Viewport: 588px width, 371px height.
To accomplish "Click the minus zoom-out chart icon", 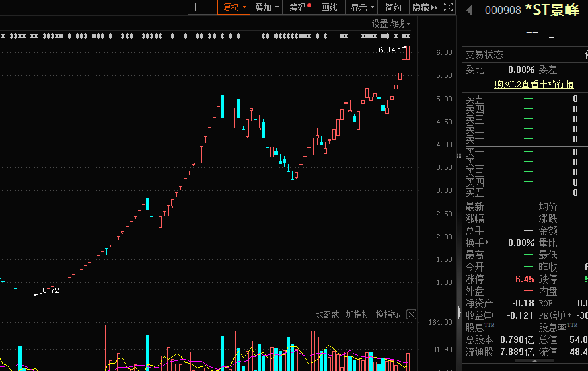I will coord(211,7).
